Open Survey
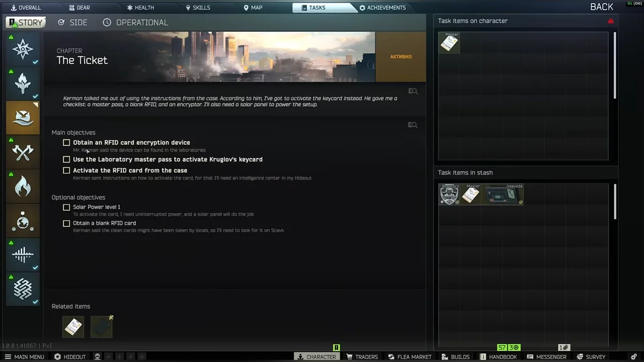The image size is (644, 362). (591, 357)
